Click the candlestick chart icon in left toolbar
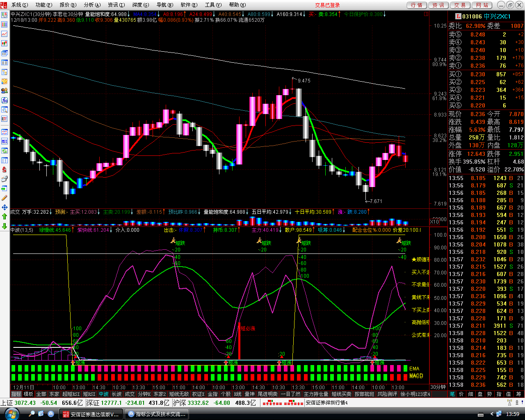 (5, 43)
